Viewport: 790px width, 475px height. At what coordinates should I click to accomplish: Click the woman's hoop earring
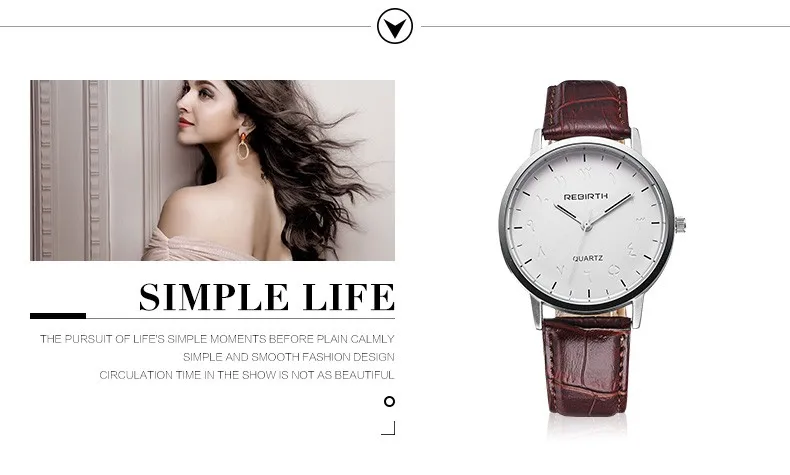click(x=243, y=146)
